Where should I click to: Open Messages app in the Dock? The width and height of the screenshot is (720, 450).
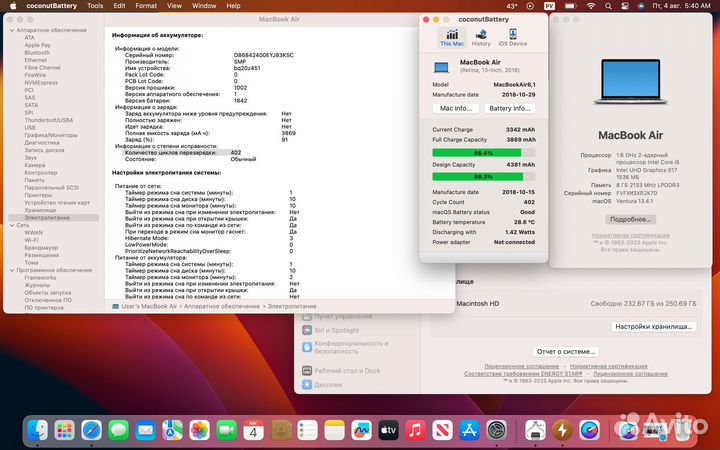118,431
